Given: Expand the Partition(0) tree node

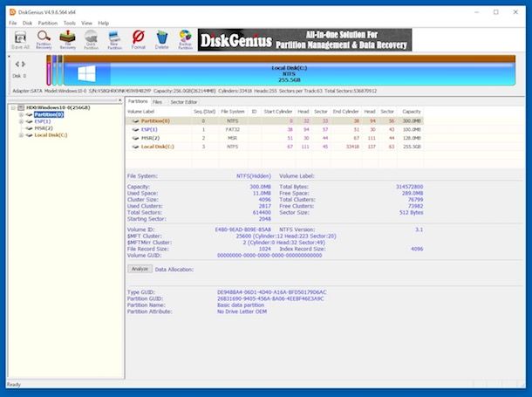Looking at the screenshot, I should point(20,114).
